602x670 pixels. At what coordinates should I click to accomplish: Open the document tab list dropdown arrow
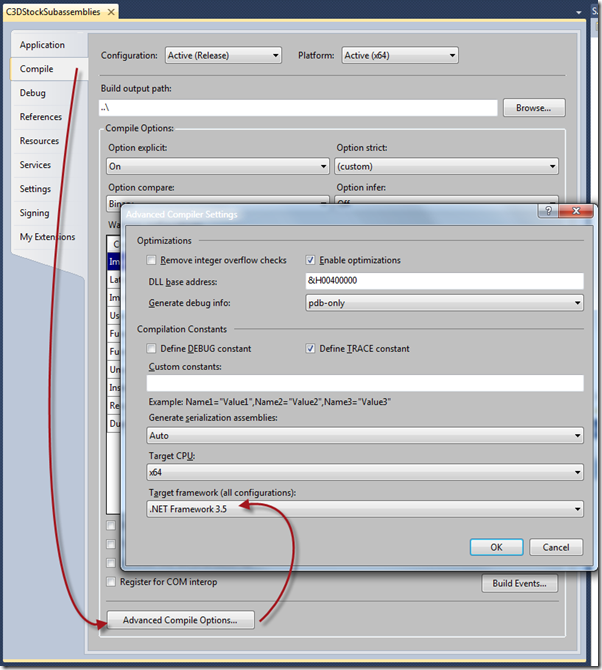click(x=579, y=13)
